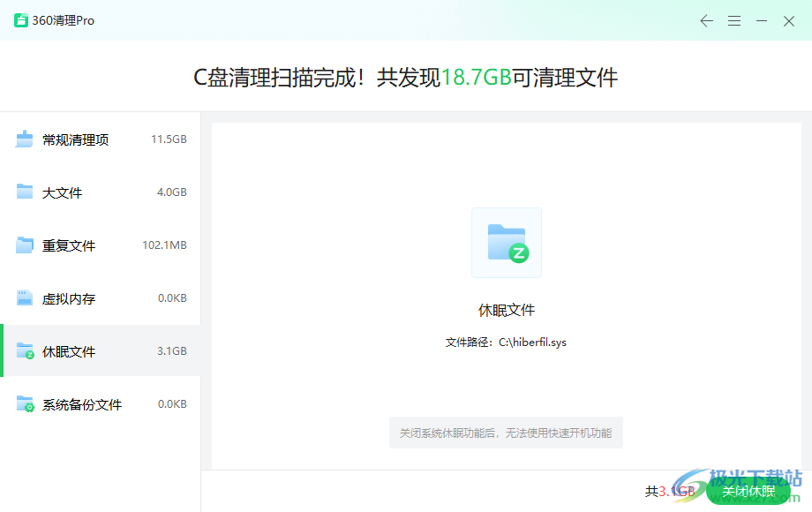
Task: Click the 常规清理项 broom icon
Action: point(24,139)
